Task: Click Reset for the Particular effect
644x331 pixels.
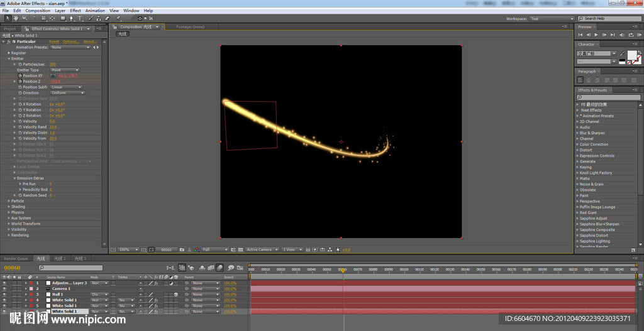Action: pyautogui.click(x=54, y=41)
